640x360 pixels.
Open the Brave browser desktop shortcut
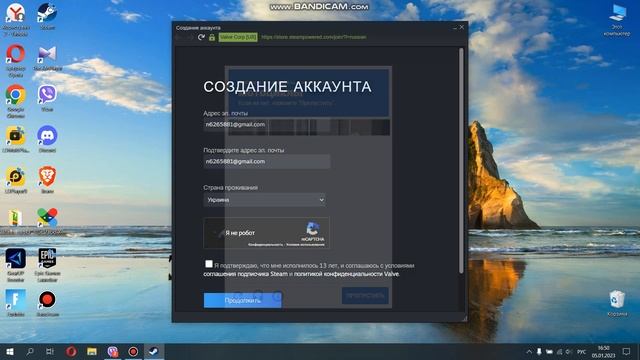point(47,180)
